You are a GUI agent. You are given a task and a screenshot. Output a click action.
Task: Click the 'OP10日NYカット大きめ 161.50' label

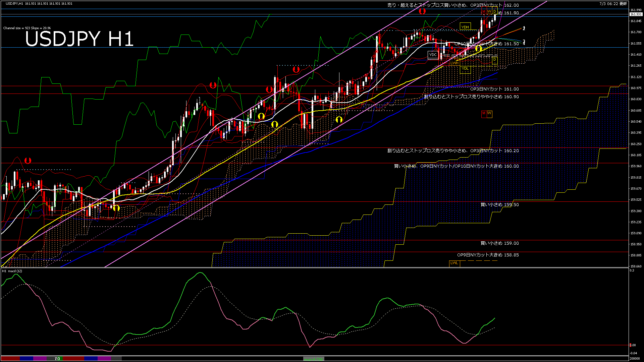click(486, 44)
